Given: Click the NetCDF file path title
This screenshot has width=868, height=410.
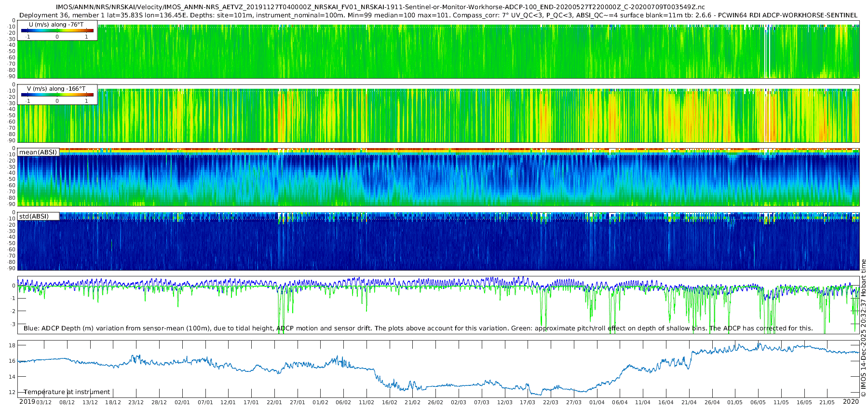Looking at the screenshot, I should [380, 7].
